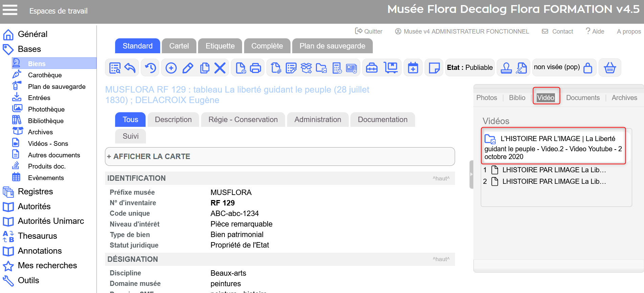Click the calendar add-event icon

click(413, 68)
